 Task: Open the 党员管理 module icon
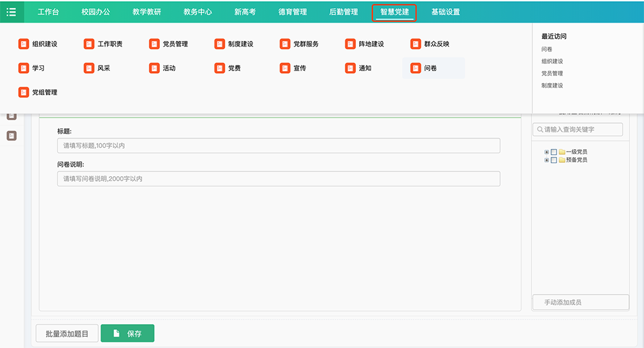pyautogui.click(x=154, y=44)
